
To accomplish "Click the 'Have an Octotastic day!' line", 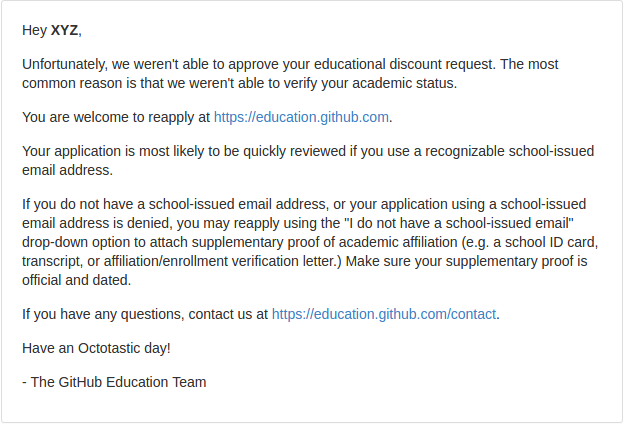I will tap(96, 348).
